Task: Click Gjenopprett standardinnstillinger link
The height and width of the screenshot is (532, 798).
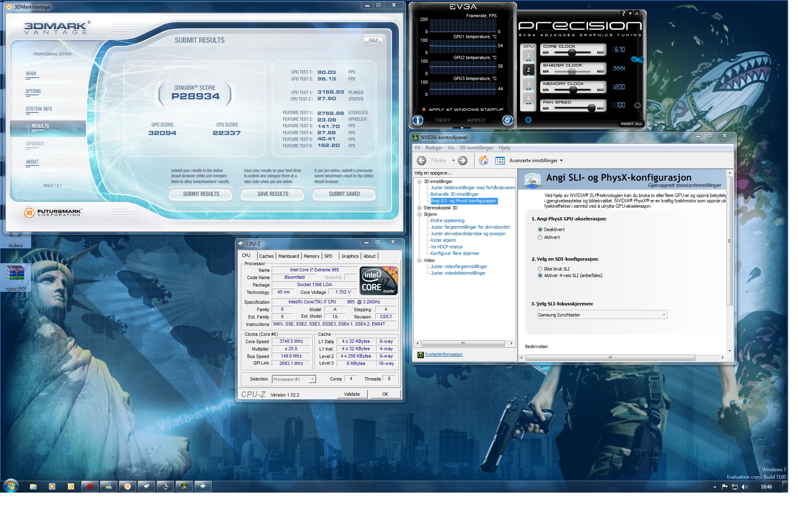Action: (x=684, y=185)
